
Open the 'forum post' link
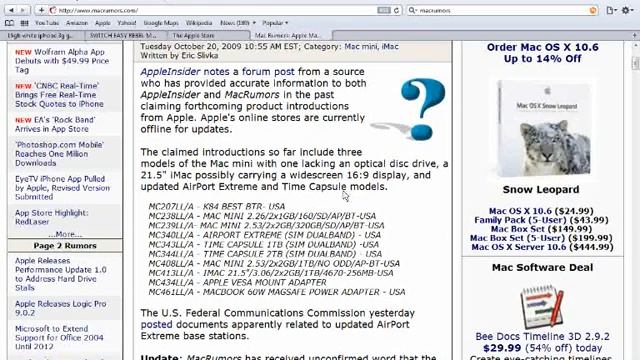[x=268, y=71]
